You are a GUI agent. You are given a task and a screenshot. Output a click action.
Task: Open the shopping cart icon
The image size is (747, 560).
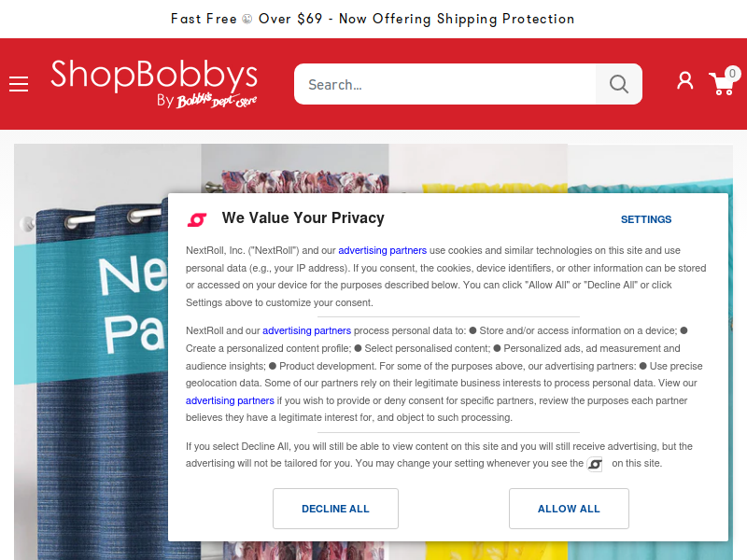click(x=722, y=84)
